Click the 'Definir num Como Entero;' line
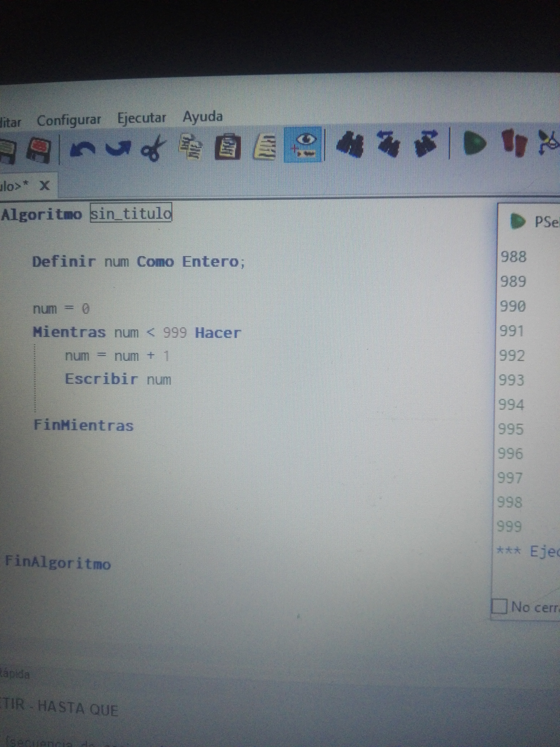 pyautogui.click(x=138, y=262)
